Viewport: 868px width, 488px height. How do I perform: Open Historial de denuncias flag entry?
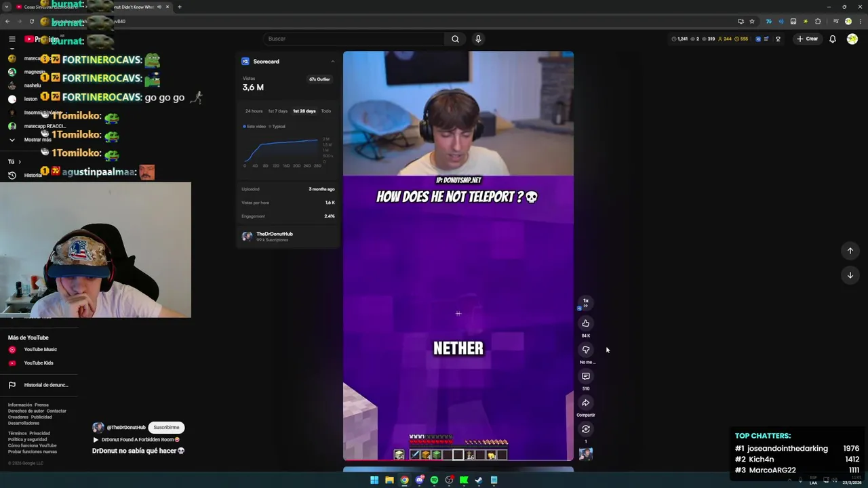[x=38, y=385]
